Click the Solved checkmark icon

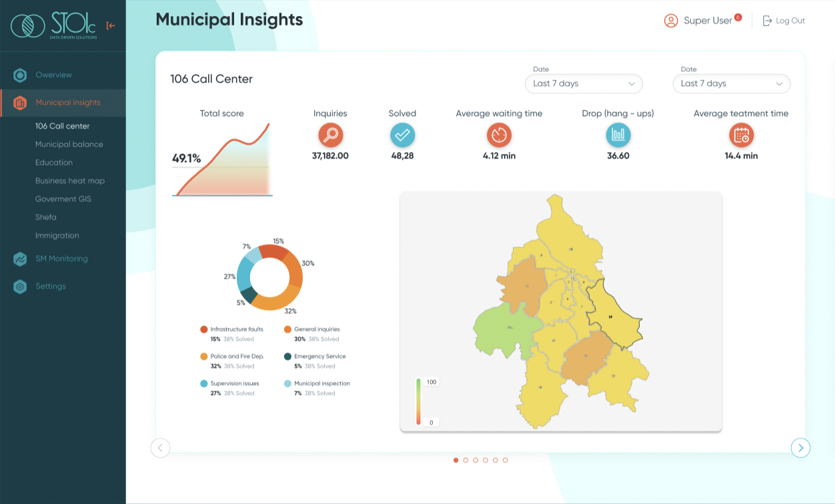point(402,135)
